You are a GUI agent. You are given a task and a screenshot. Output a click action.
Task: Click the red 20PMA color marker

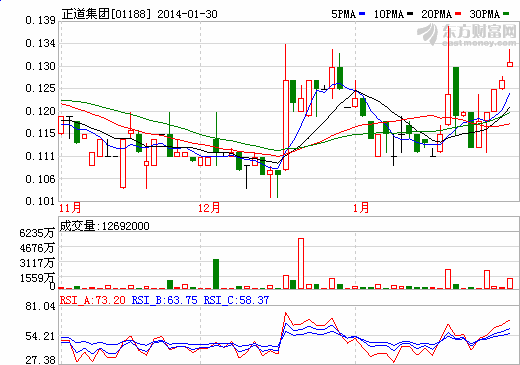[x=458, y=14]
